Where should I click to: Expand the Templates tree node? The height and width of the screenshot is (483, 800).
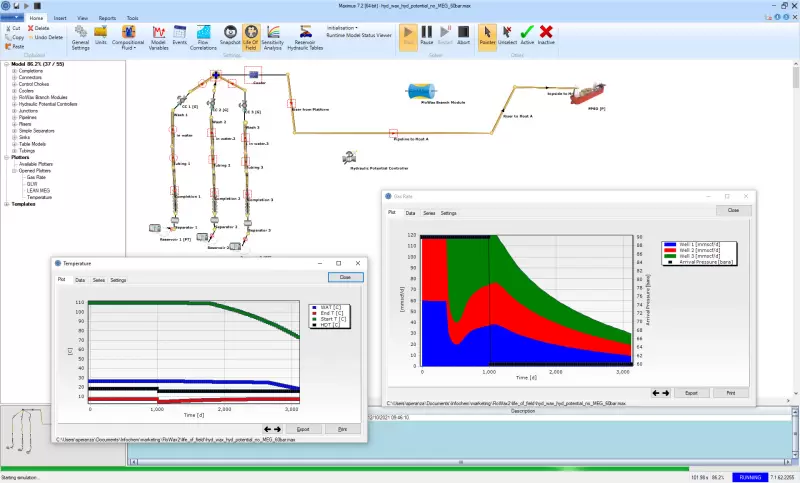(x=7, y=204)
